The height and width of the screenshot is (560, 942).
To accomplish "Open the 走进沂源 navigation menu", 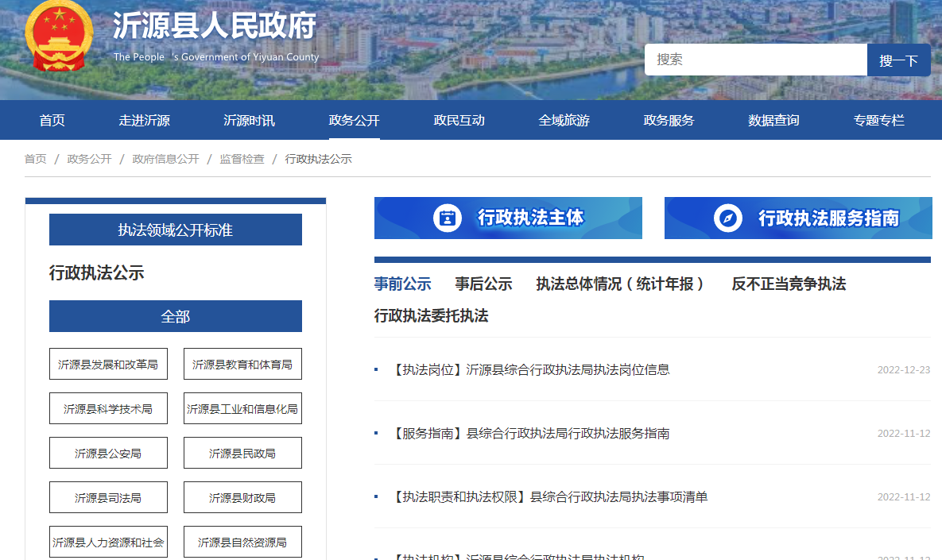I will [145, 121].
